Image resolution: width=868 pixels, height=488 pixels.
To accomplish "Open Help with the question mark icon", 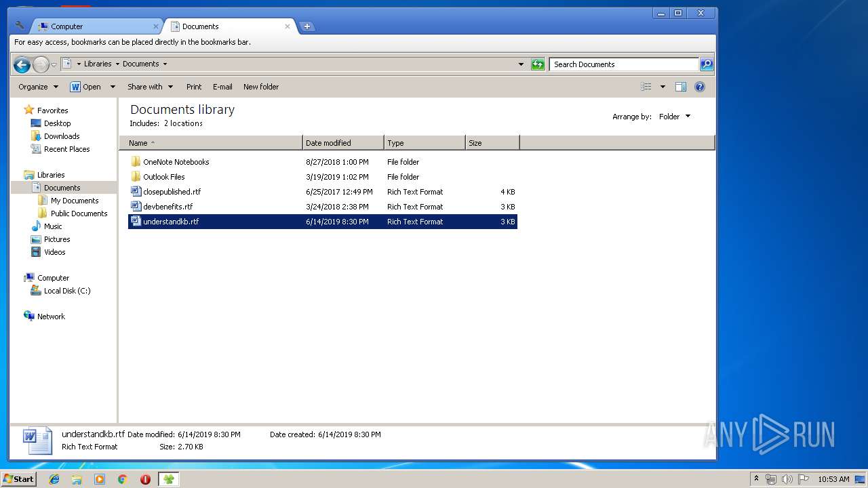I will (700, 87).
